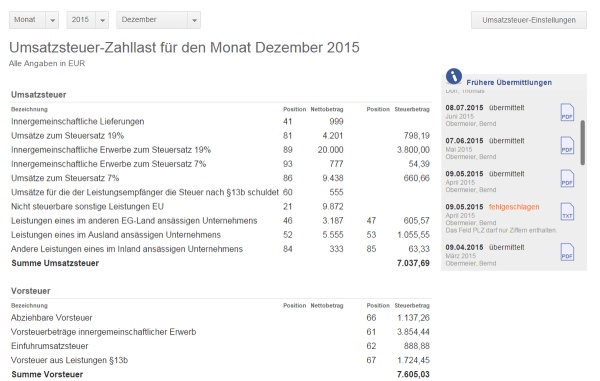The height and width of the screenshot is (381, 600).
Task: Open the PDF for 09.04.2015 transmission
Action: [567, 252]
